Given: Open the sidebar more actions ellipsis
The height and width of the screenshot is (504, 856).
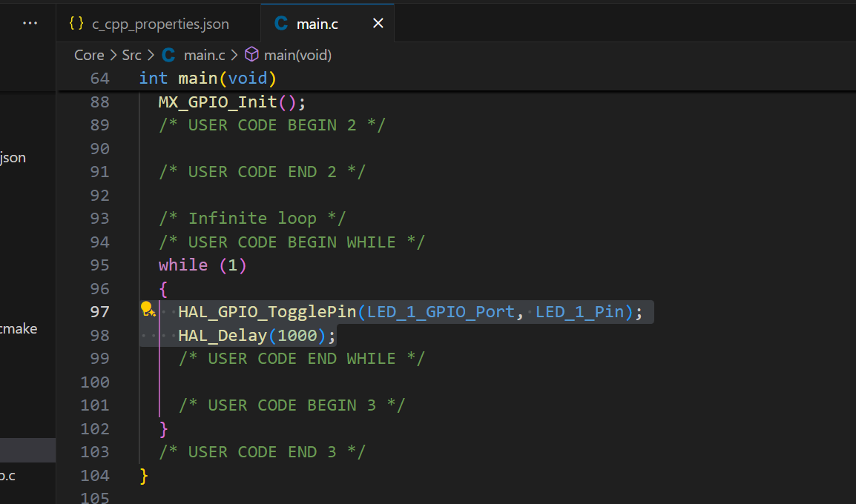Looking at the screenshot, I should tap(30, 24).
